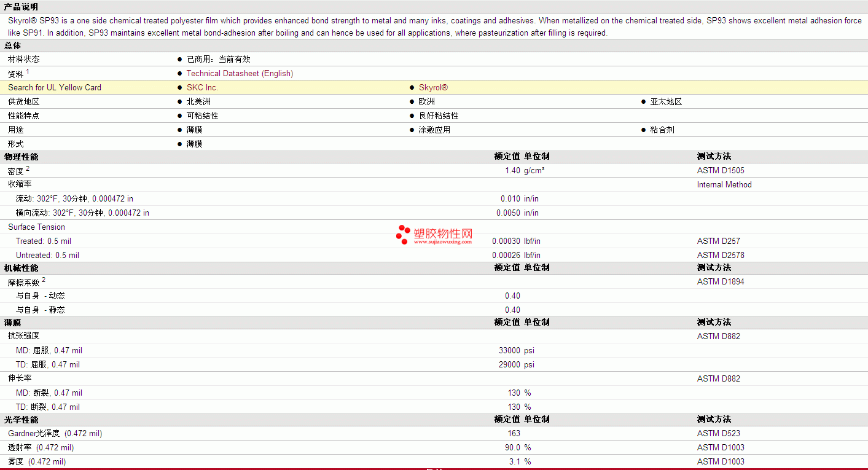Click the 收缩率 row label
The image size is (868, 470).
(20, 184)
